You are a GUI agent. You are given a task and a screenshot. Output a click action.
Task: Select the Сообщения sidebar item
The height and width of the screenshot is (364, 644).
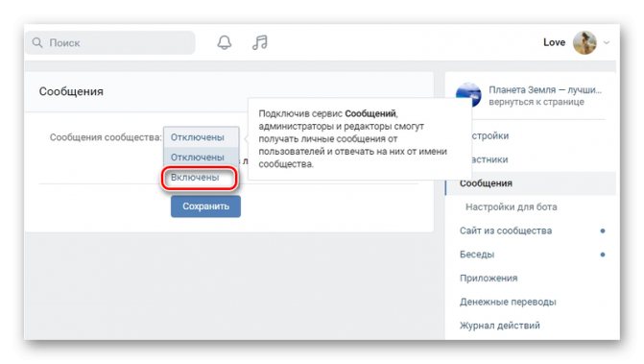pyautogui.click(x=531, y=183)
